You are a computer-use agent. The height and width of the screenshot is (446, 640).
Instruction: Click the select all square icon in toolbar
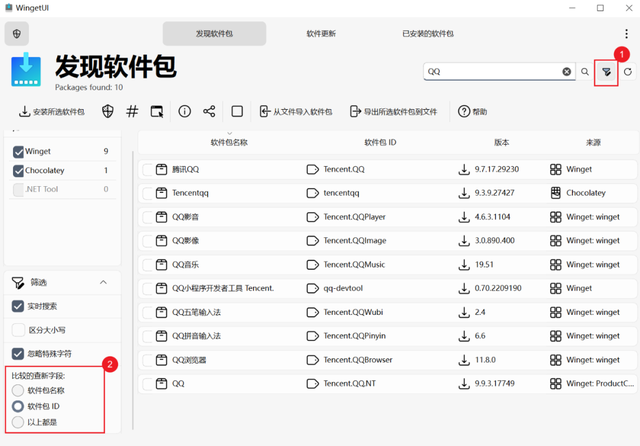[237, 111]
